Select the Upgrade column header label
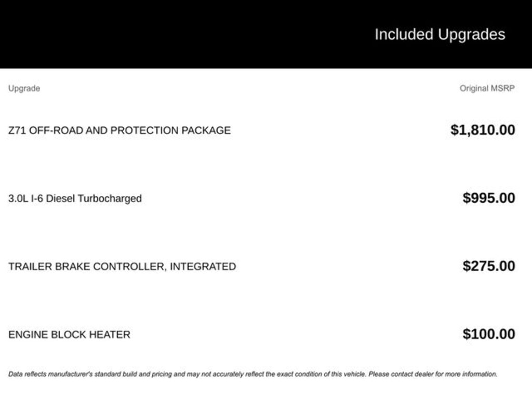The height and width of the screenshot is (399, 532). point(24,88)
